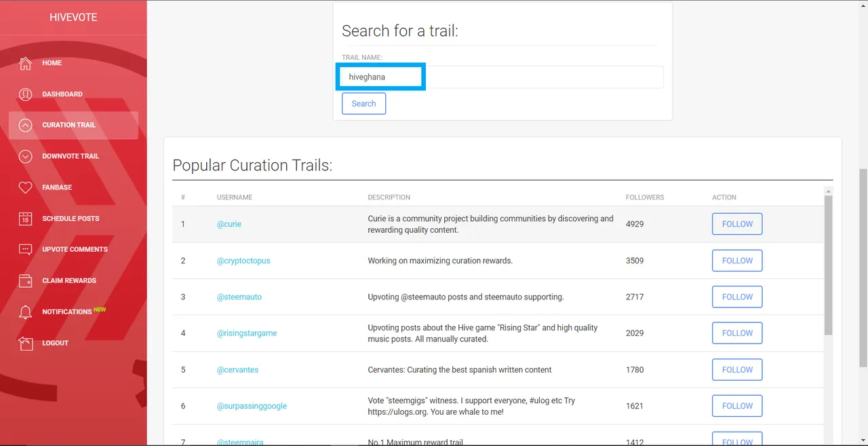Click follower count 1621
Viewport: 868px width, 446px height.
tap(635, 406)
